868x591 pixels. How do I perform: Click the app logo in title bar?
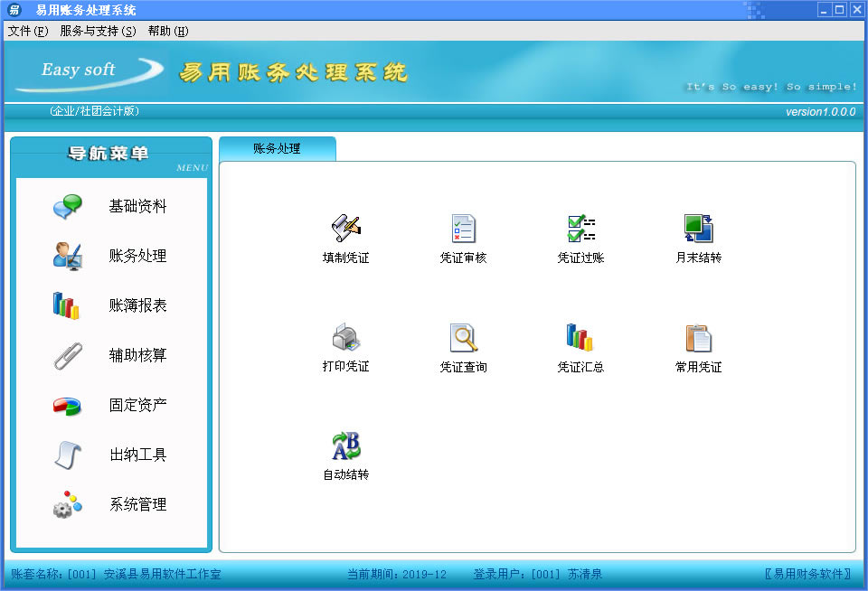[14, 9]
